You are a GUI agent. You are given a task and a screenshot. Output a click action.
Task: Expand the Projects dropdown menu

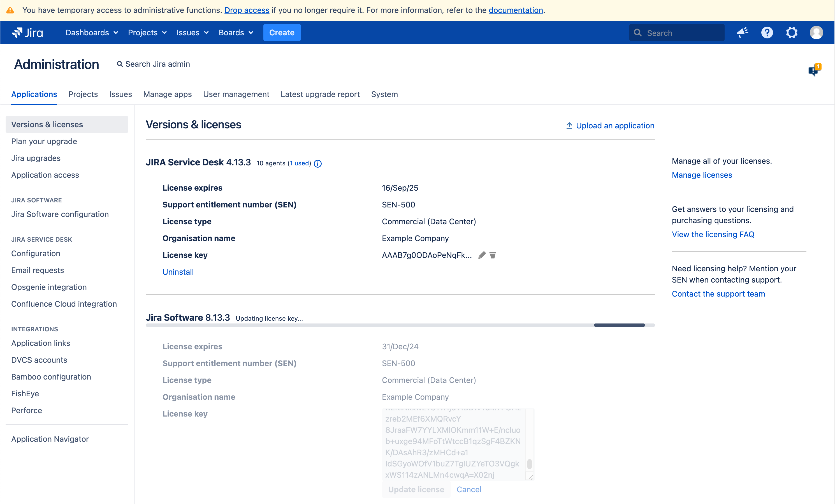click(147, 33)
